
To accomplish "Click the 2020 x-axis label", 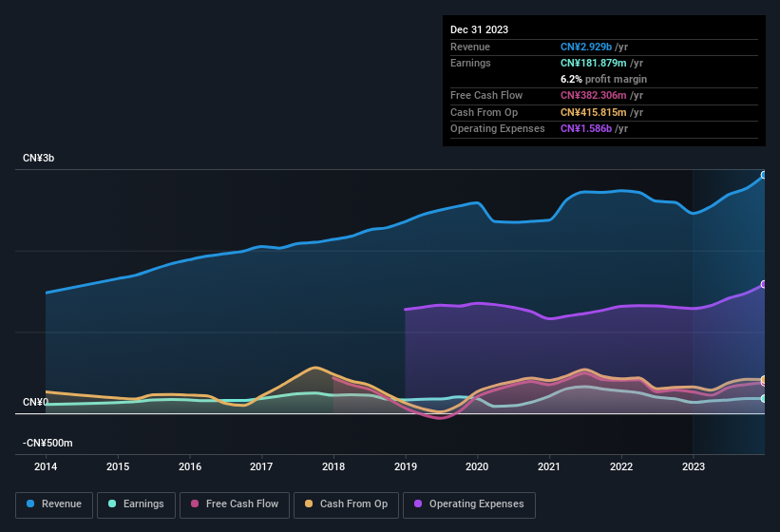I will [477, 466].
